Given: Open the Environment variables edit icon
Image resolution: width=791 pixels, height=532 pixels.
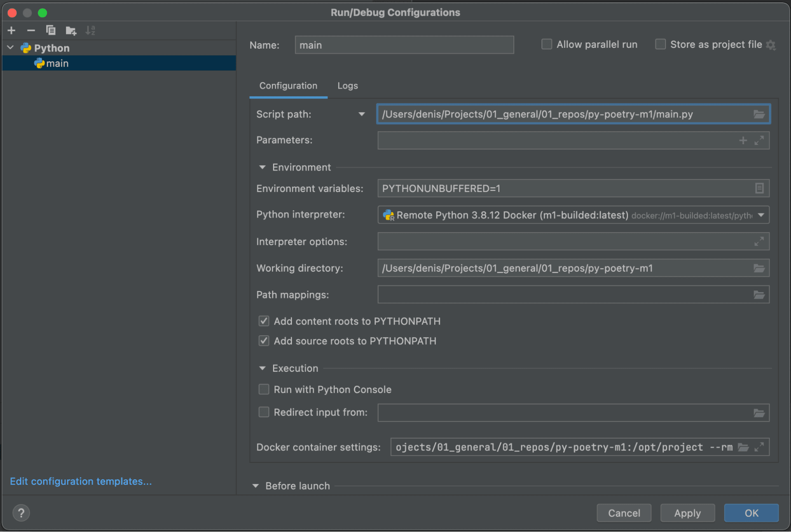Looking at the screenshot, I should pyautogui.click(x=759, y=188).
